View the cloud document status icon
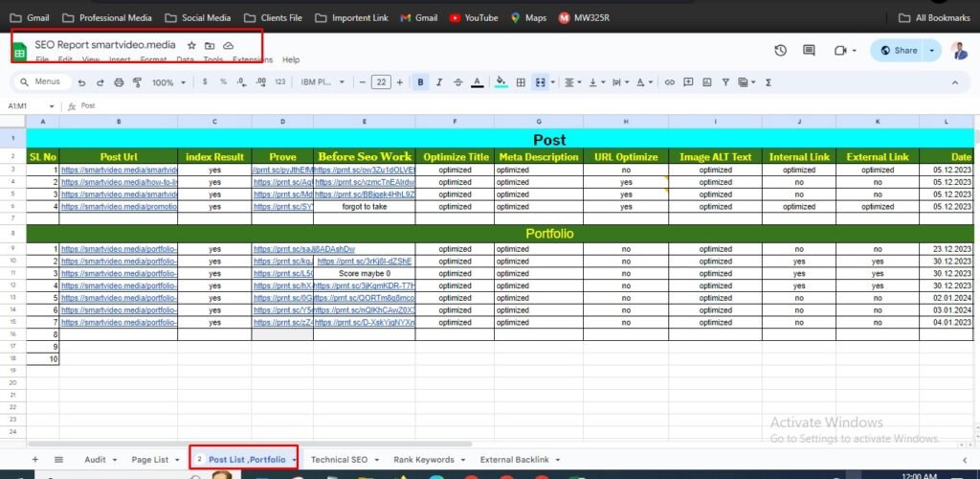The height and width of the screenshot is (479, 980). click(x=229, y=46)
